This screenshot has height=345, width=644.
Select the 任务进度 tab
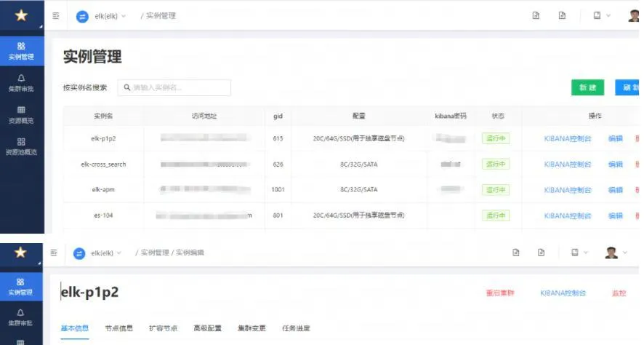pos(296,328)
